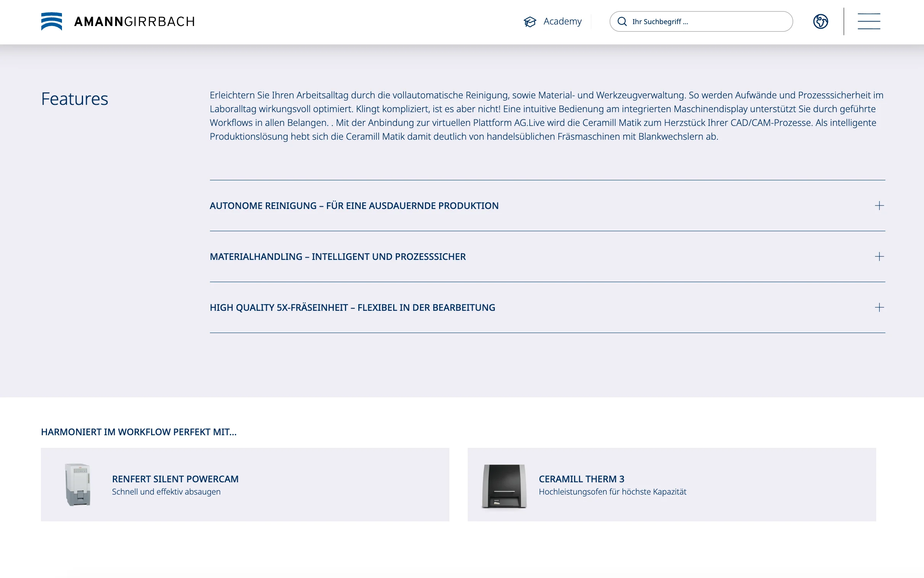
Task: Click the plus icon beside Autonome Reinigung
Action: coord(879,206)
